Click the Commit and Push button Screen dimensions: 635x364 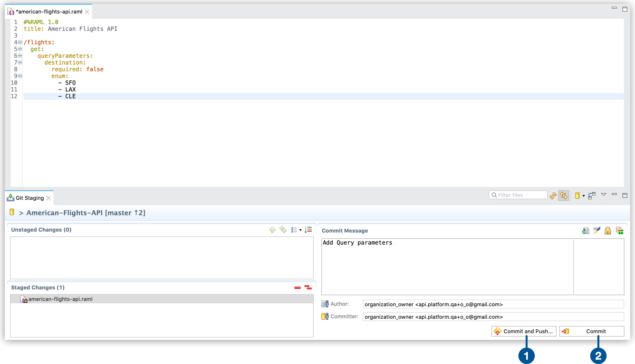pyautogui.click(x=523, y=331)
